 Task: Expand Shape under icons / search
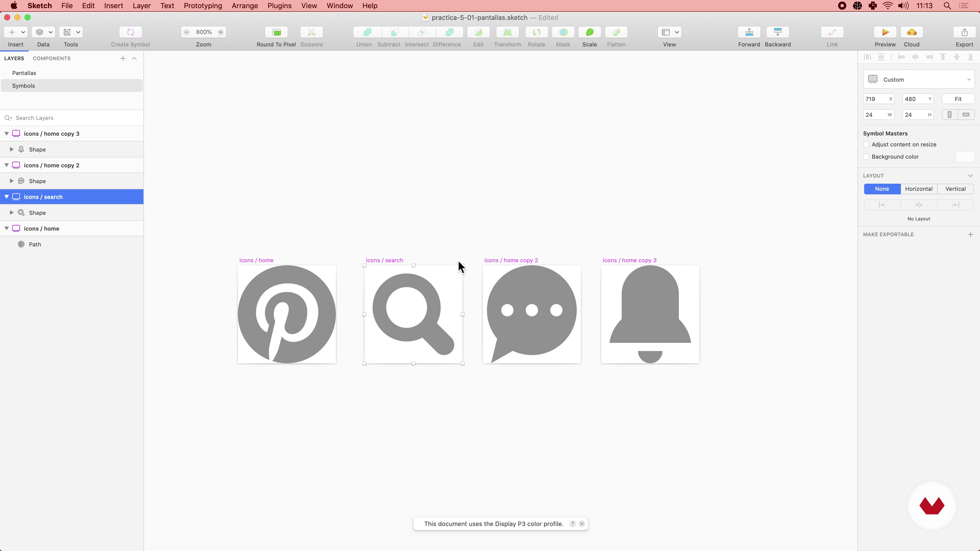[11, 212]
